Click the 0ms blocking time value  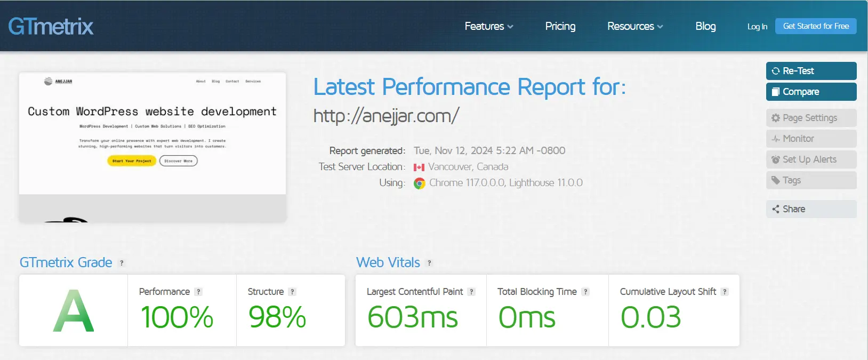coord(527,317)
